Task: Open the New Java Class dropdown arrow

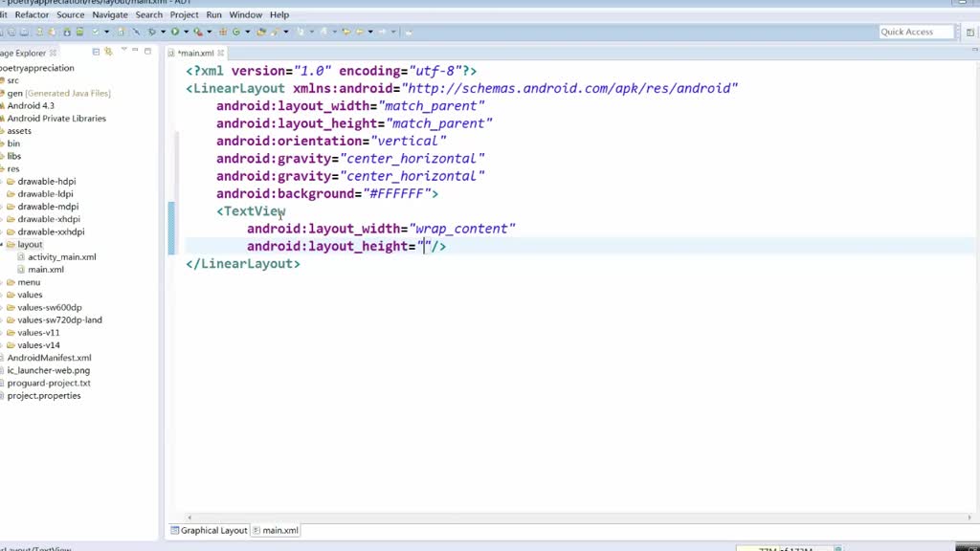Action: (x=248, y=32)
